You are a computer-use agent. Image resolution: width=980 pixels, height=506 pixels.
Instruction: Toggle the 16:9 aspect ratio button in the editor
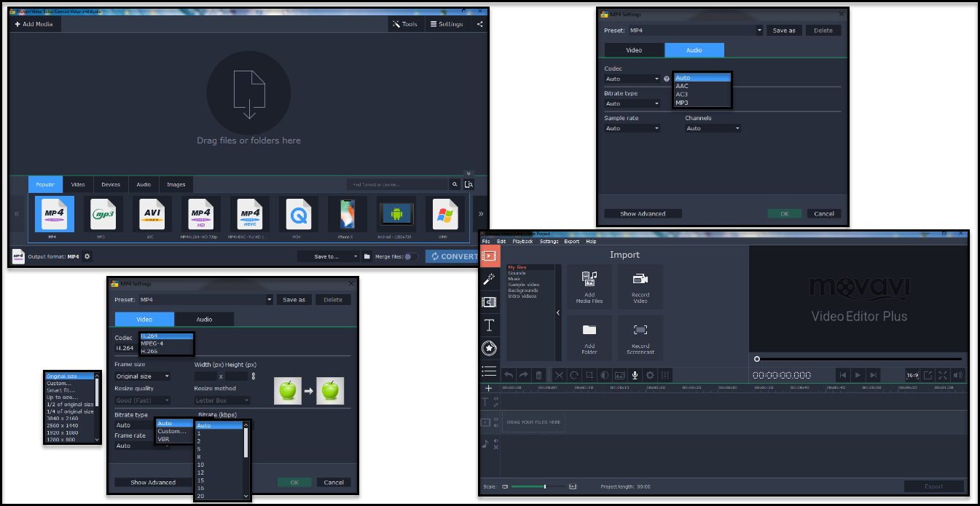tap(912, 375)
